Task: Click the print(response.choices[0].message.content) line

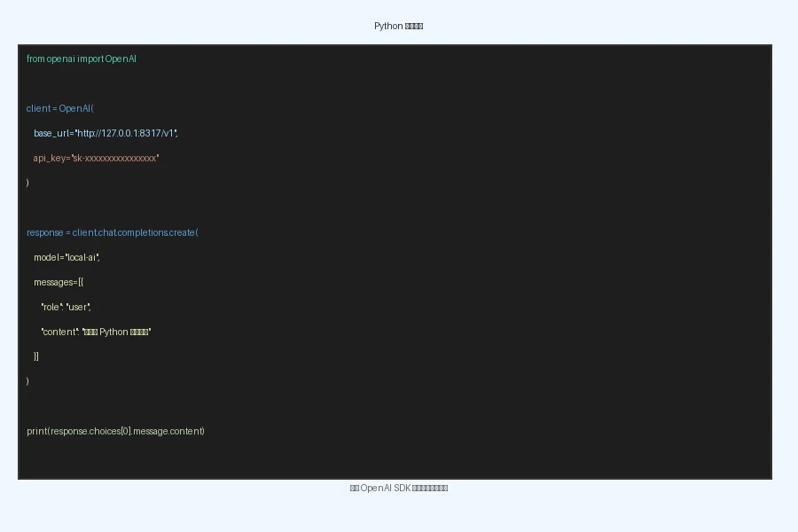Action: [x=115, y=432]
